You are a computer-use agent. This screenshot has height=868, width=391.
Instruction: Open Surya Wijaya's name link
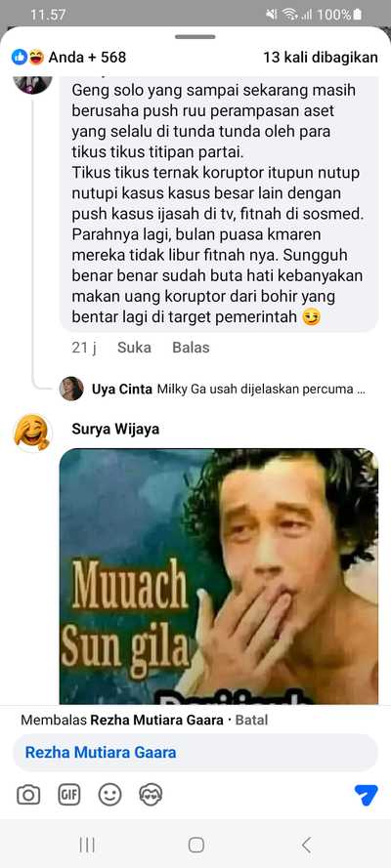pos(115,429)
